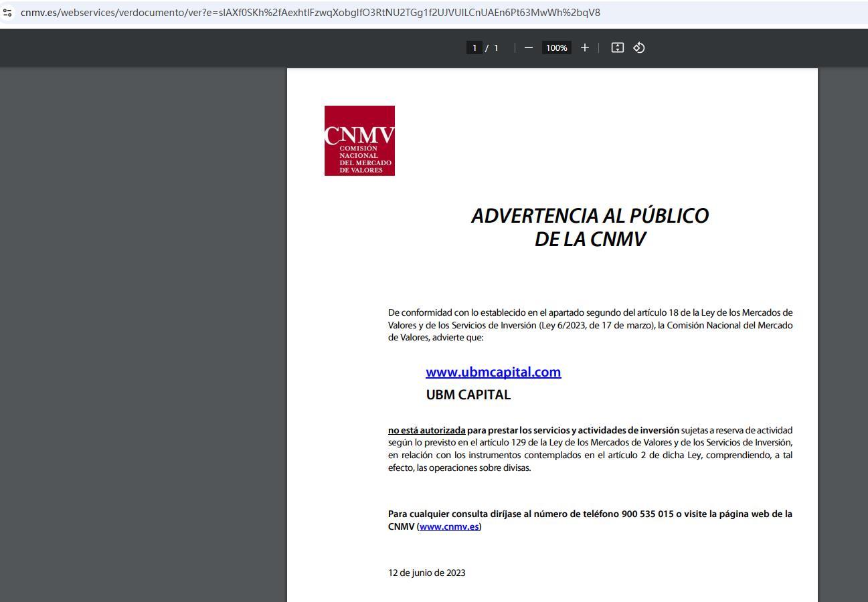868x602 pixels.
Task: Click the 100% zoom level field
Action: (556, 47)
